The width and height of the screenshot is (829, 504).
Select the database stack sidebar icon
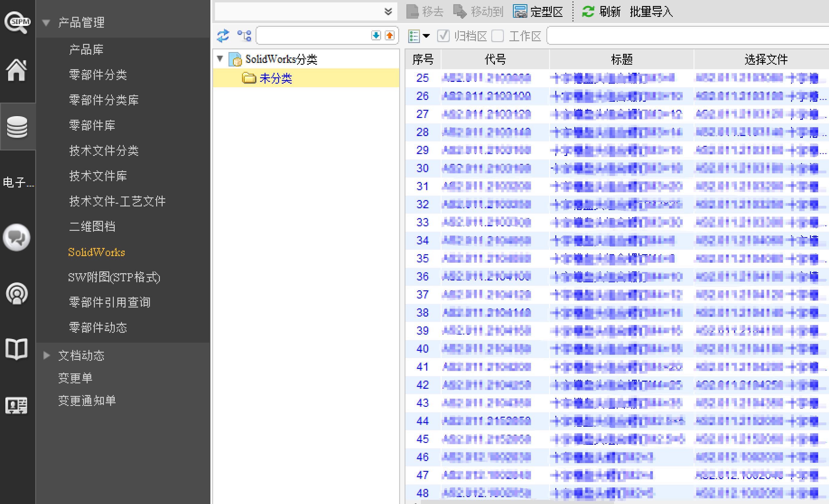pos(17,127)
